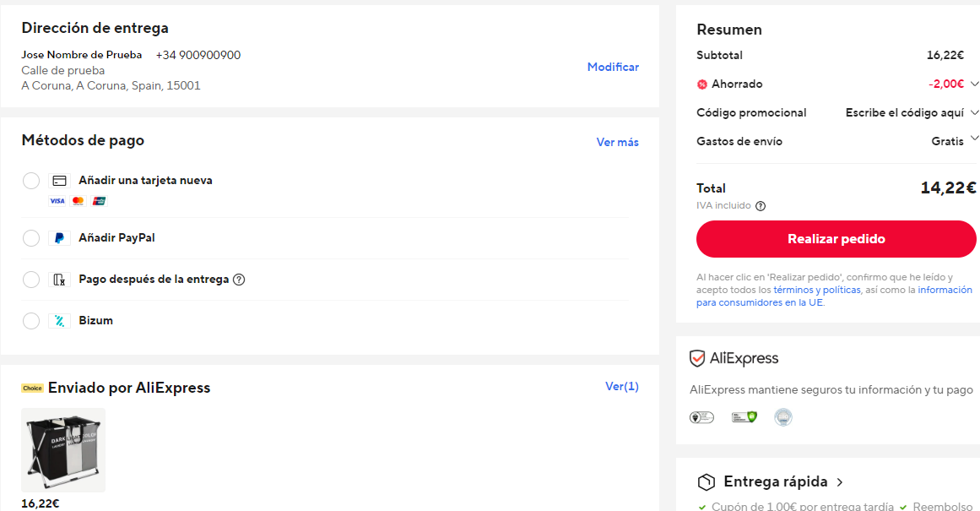Select the Añadir PayPal radio button
The height and width of the screenshot is (511, 980).
31,238
